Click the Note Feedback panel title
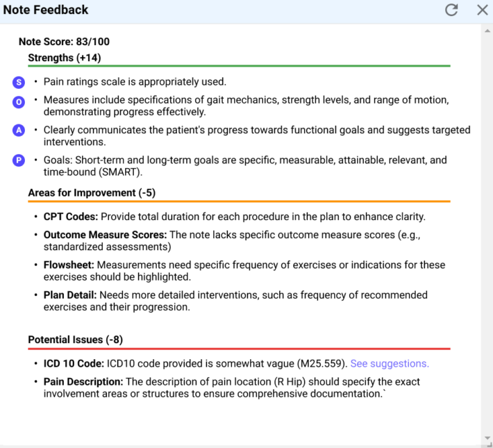The height and width of the screenshot is (448, 493). [46, 10]
